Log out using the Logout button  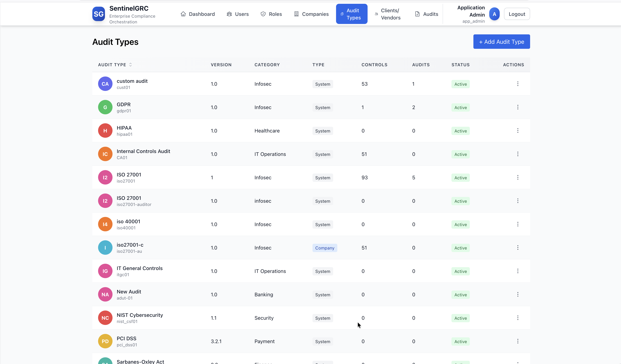pyautogui.click(x=517, y=14)
